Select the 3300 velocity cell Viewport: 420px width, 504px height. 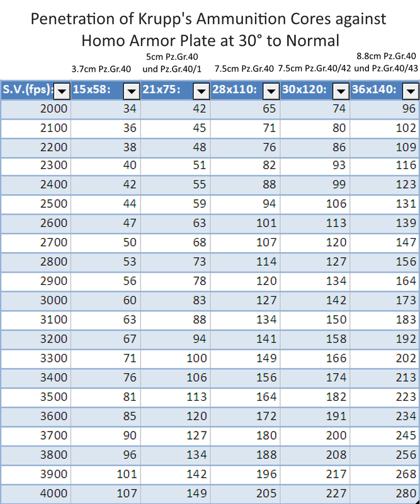[x=36, y=358]
